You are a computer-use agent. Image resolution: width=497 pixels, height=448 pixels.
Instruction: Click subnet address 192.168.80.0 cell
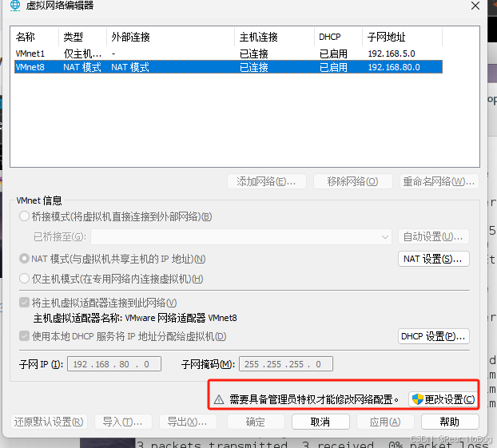coord(394,67)
